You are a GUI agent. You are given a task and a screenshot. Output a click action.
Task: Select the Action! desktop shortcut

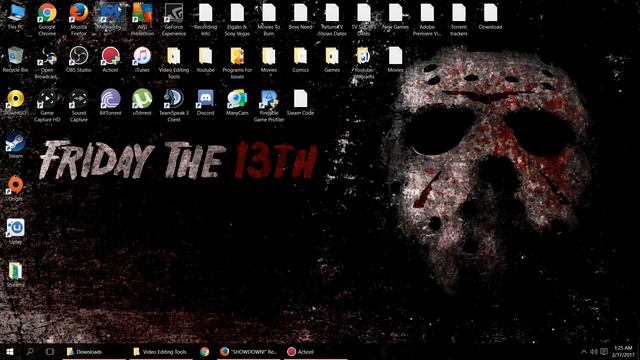tap(110, 60)
